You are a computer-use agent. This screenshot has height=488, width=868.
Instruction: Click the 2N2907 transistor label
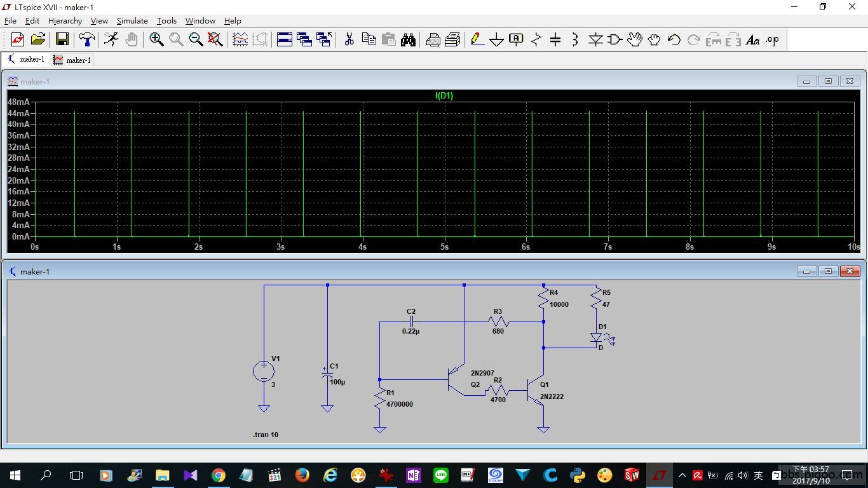coord(482,374)
